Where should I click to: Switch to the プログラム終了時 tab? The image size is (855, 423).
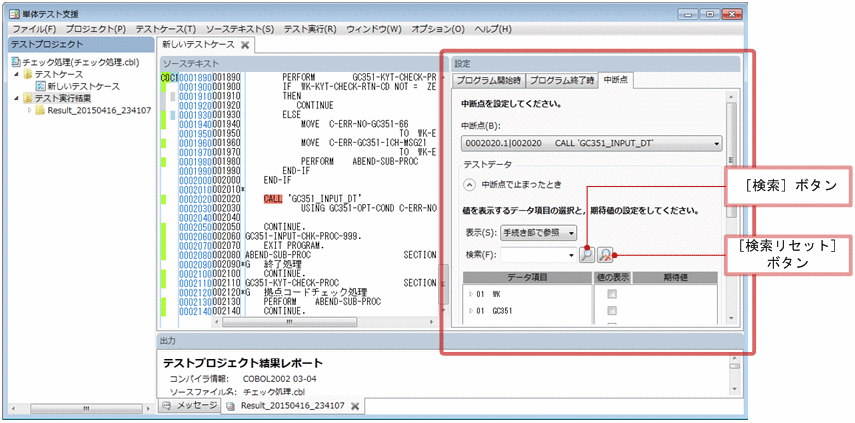561,81
